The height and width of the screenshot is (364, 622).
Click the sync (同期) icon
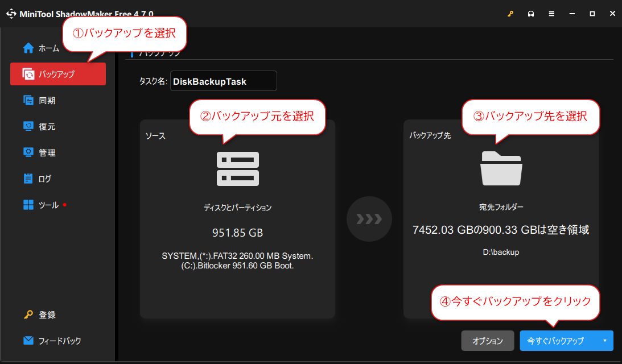tap(28, 100)
